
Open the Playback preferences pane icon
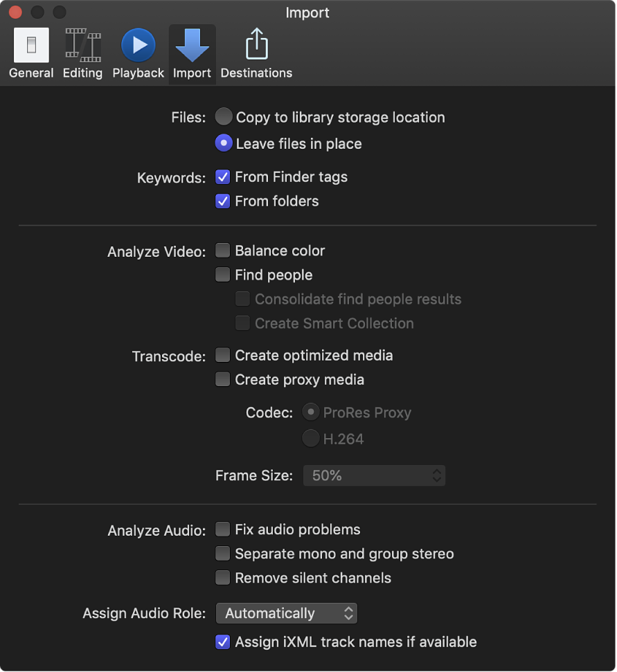(x=138, y=46)
